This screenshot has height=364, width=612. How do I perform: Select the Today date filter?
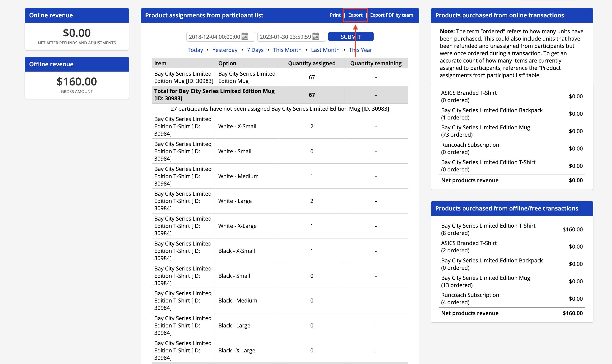click(195, 50)
